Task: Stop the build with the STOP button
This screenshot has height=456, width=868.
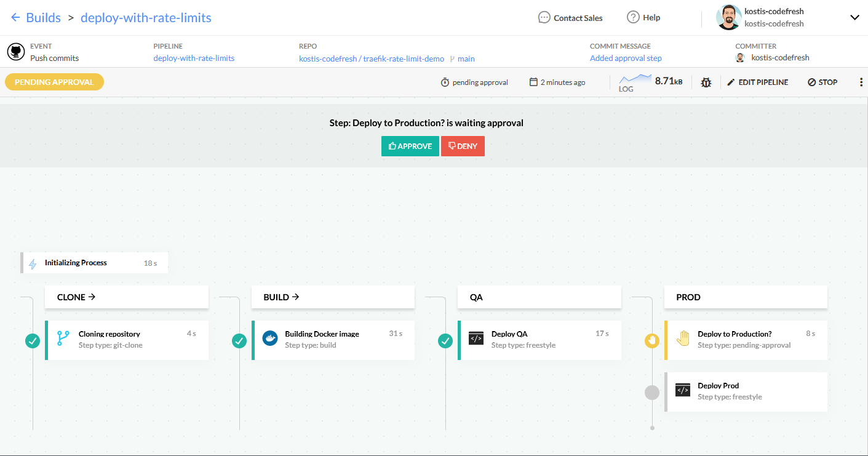Action: [822, 82]
